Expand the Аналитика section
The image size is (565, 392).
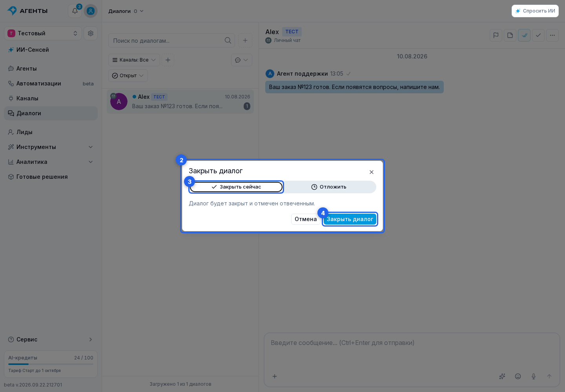click(51, 162)
